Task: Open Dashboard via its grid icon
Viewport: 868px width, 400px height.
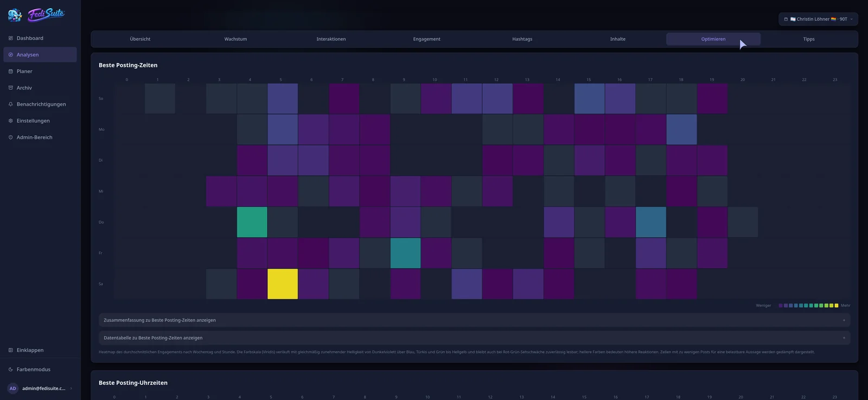Action: click(x=10, y=39)
